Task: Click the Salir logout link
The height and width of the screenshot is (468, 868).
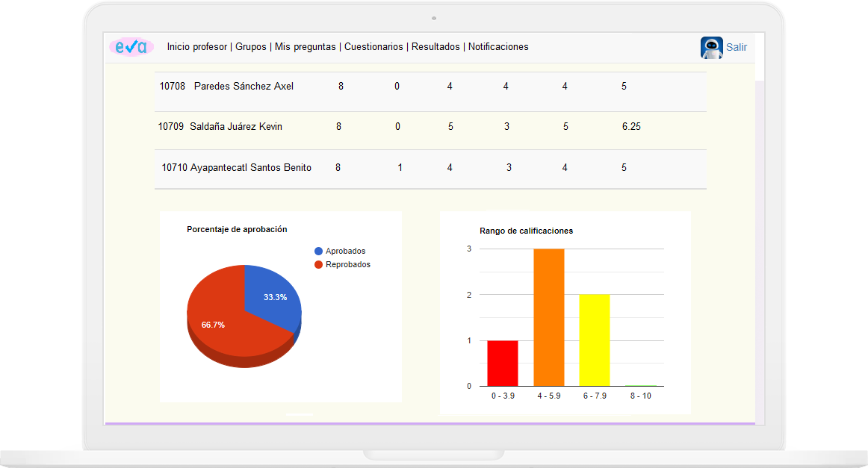Action: [x=737, y=47]
